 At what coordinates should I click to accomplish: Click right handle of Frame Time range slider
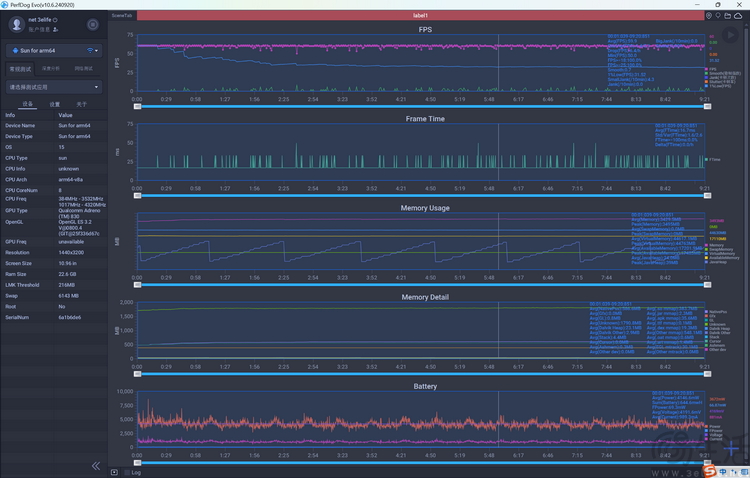(707, 196)
